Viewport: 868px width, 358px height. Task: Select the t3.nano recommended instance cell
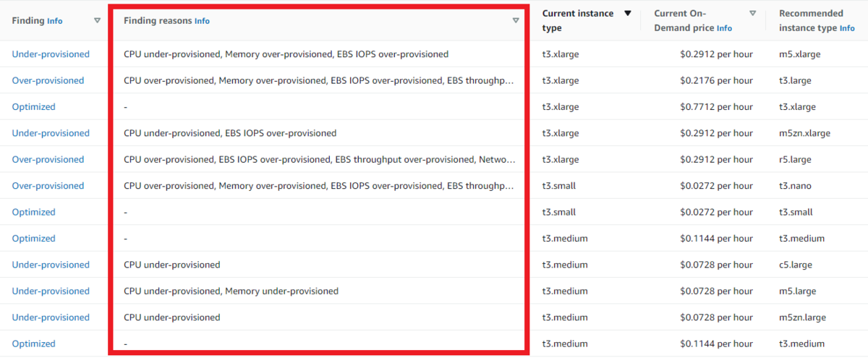point(795,186)
